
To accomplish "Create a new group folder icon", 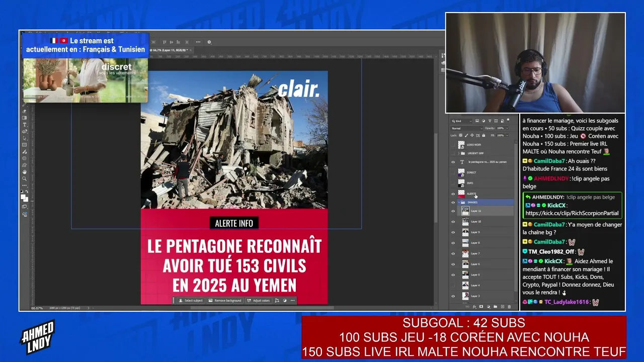I will [496, 306].
